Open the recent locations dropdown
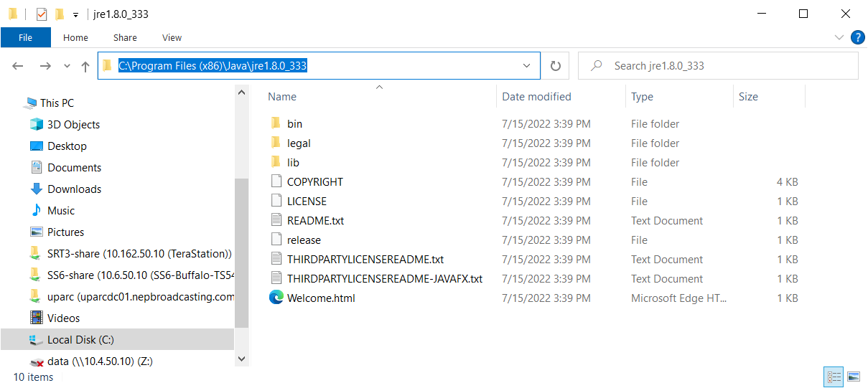This screenshot has height=388, width=868. [67, 66]
